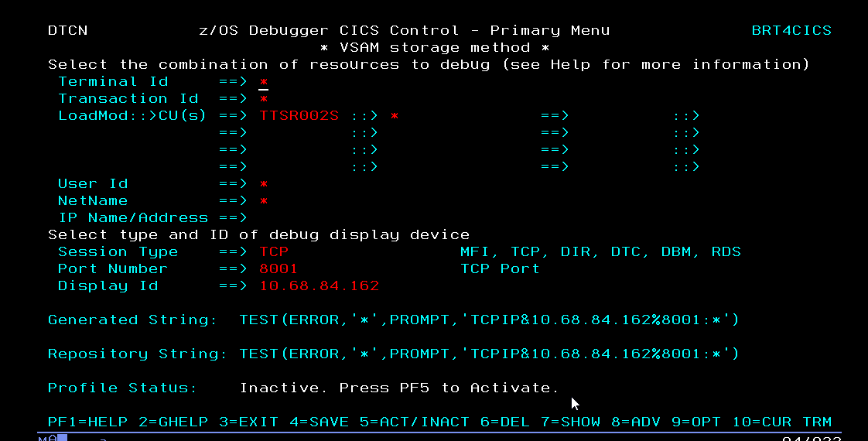Click the 4=SAVE function key label

319,422
